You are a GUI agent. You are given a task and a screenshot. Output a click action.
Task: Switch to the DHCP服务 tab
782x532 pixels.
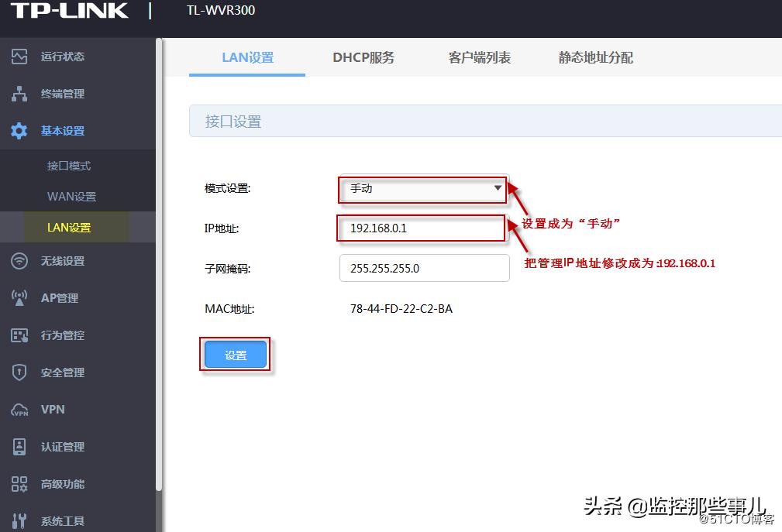pos(363,57)
